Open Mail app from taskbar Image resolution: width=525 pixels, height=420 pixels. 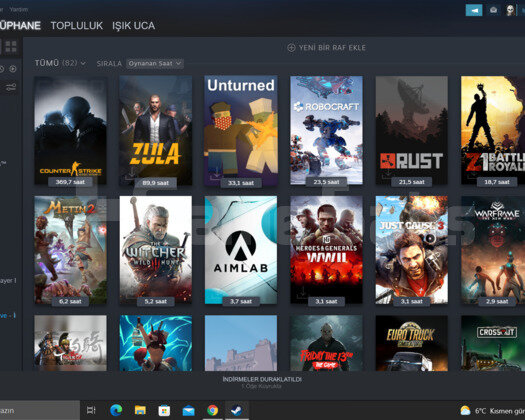(189, 410)
